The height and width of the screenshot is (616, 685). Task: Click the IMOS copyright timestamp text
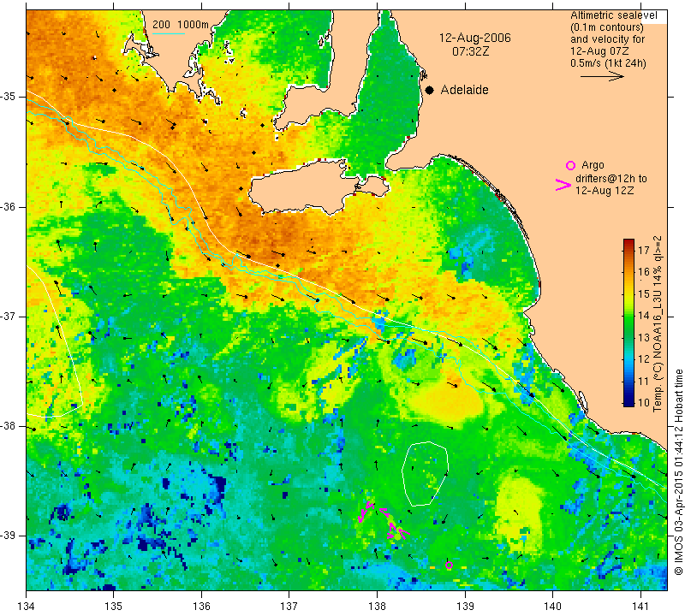678,472
